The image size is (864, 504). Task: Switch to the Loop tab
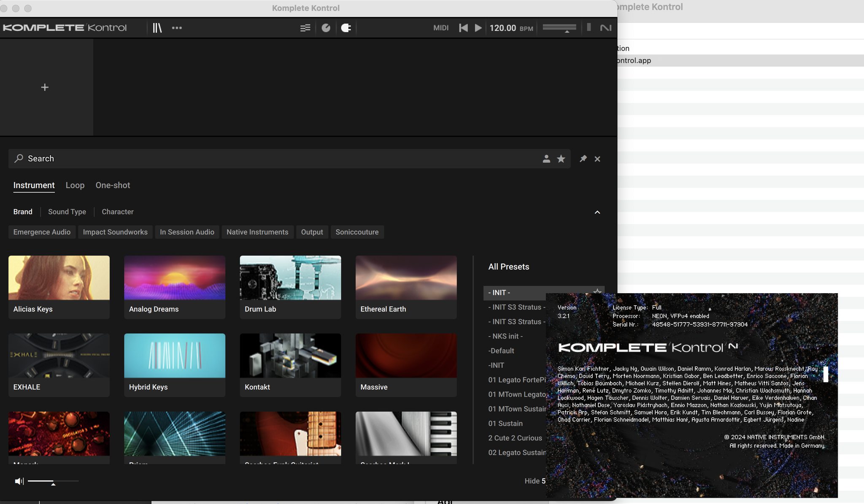[75, 185]
